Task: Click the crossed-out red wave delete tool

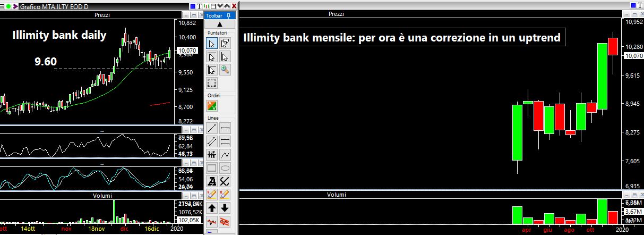Action: pos(225,221)
